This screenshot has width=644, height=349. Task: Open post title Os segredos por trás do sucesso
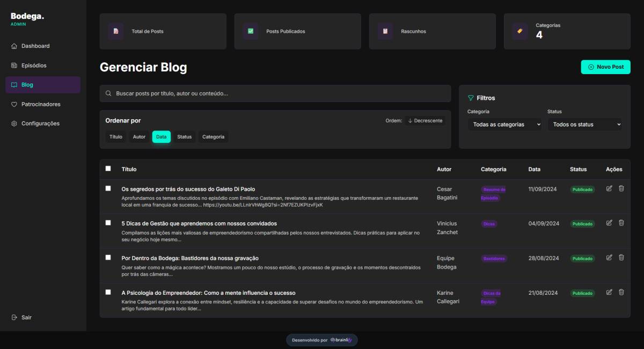tap(188, 189)
